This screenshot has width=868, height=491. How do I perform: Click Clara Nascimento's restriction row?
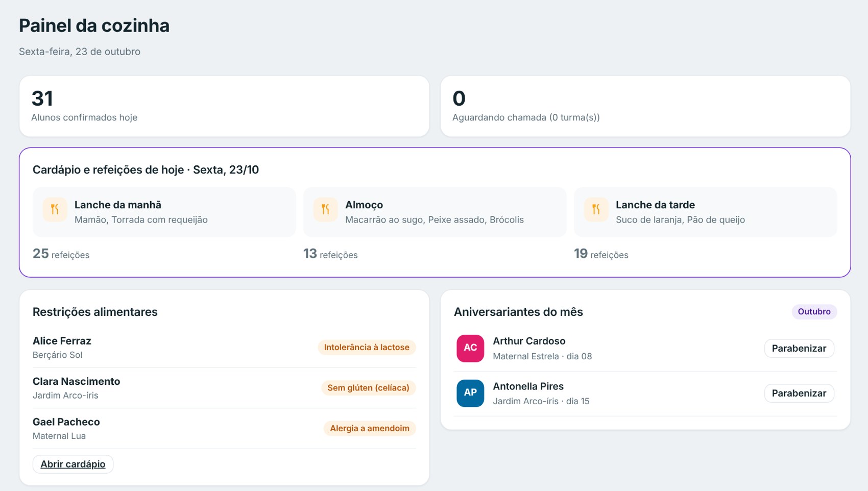point(224,388)
